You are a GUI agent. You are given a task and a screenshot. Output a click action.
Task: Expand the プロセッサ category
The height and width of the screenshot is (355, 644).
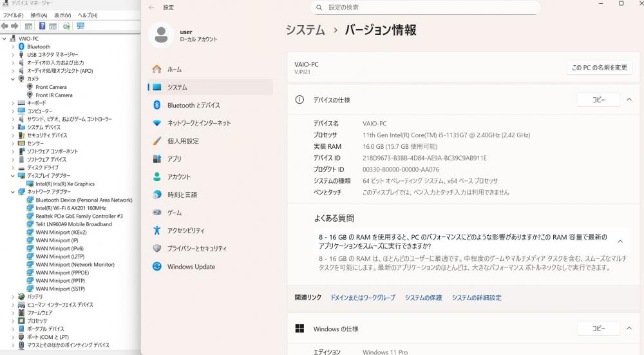[13, 321]
